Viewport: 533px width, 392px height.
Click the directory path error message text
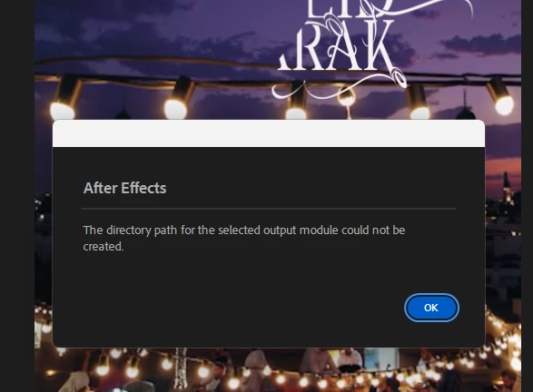click(x=244, y=238)
